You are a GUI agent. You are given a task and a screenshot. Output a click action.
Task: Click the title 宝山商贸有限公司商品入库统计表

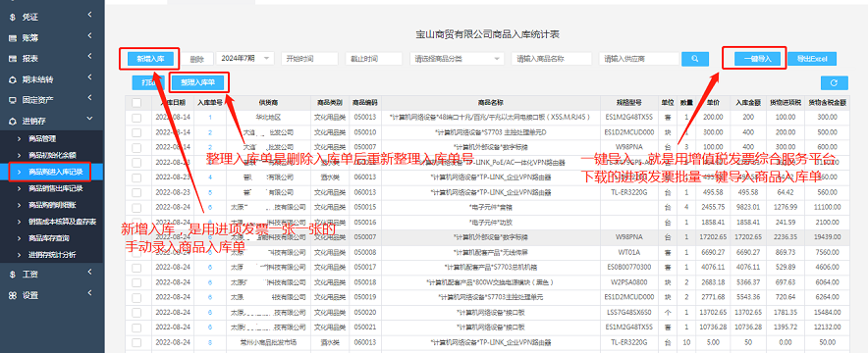click(487, 34)
